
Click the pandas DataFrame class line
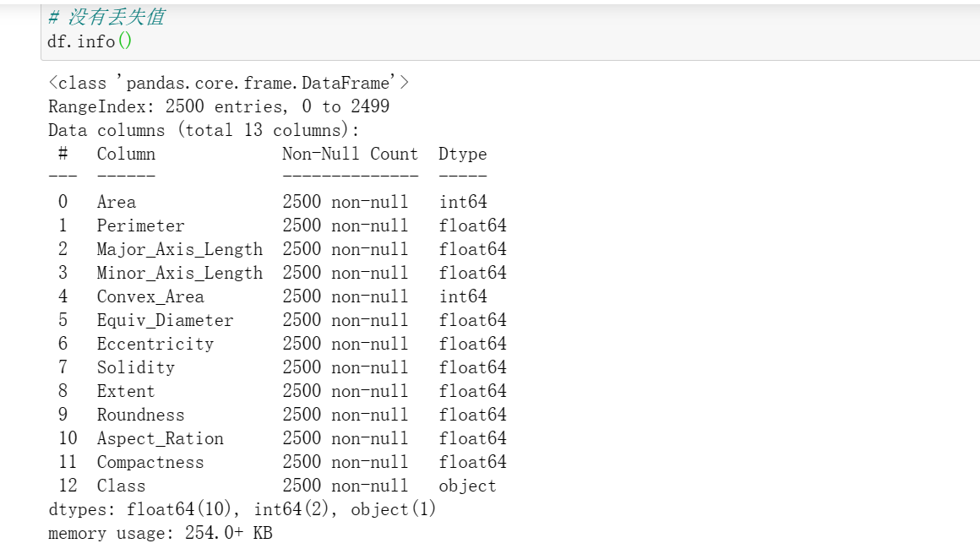228,83
